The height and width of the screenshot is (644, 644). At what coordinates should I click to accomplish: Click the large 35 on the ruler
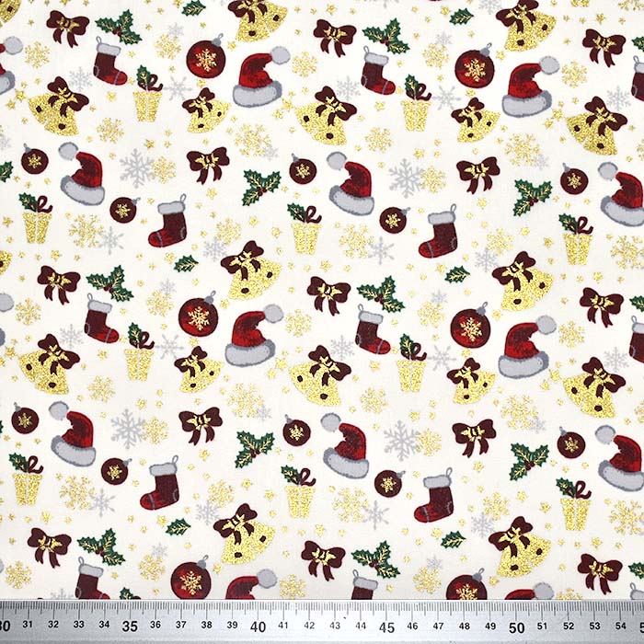tap(132, 628)
